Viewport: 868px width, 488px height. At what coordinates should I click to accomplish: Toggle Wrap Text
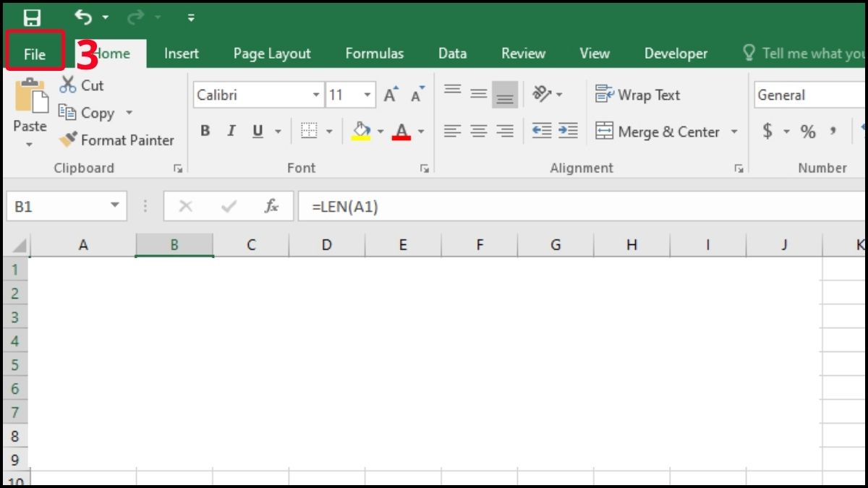pyautogui.click(x=637, y=95)
